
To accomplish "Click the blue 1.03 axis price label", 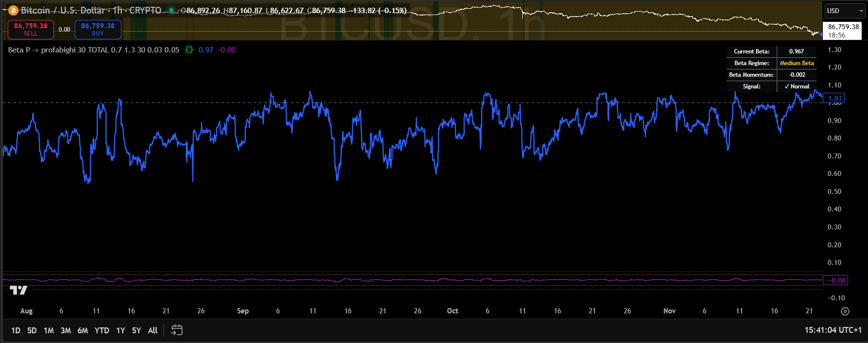I will pos(835,98).
